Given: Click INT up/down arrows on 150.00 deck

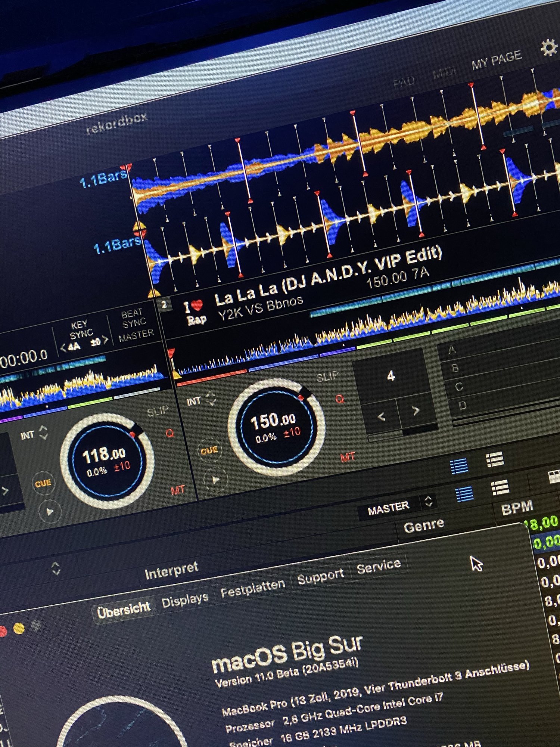Looking at the screenshot, I should tap(211, 398).
